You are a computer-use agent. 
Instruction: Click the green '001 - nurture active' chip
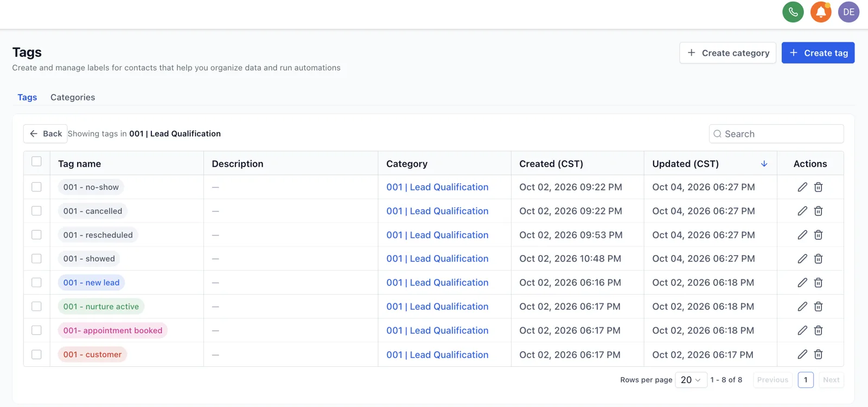click(101, 307)
